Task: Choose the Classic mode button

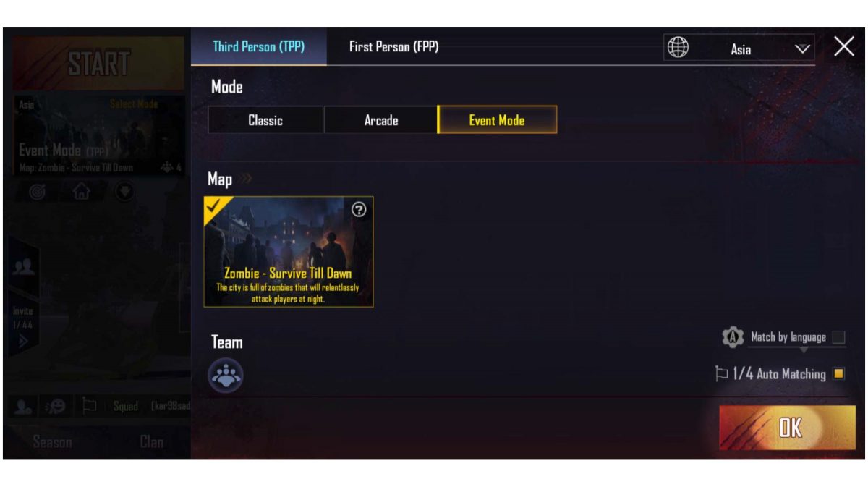Action: pos(265,120)
